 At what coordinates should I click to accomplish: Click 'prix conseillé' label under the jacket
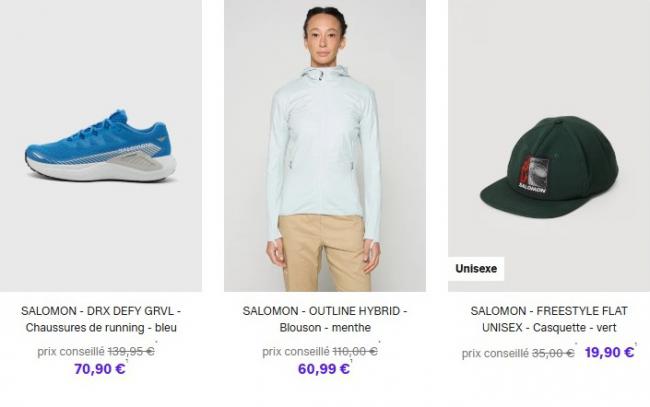pyautogui.click(x=296, y=351)
